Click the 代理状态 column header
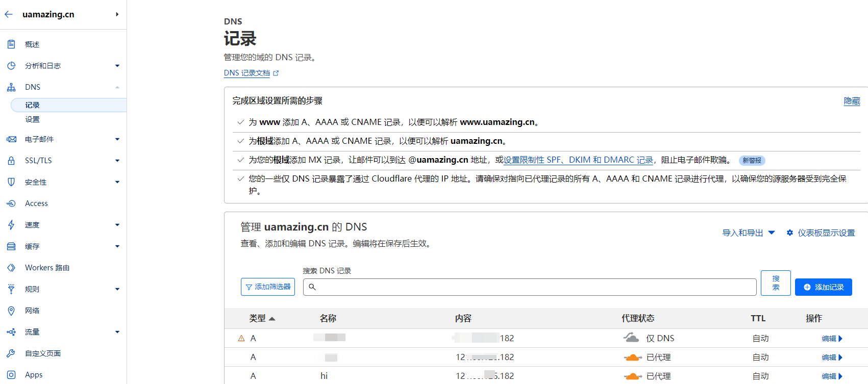The width and height of the screenshot is (868, 384). [638, 318]
